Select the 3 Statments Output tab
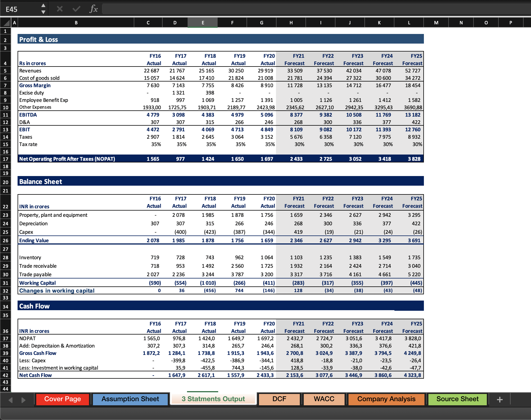 point(213,399)
